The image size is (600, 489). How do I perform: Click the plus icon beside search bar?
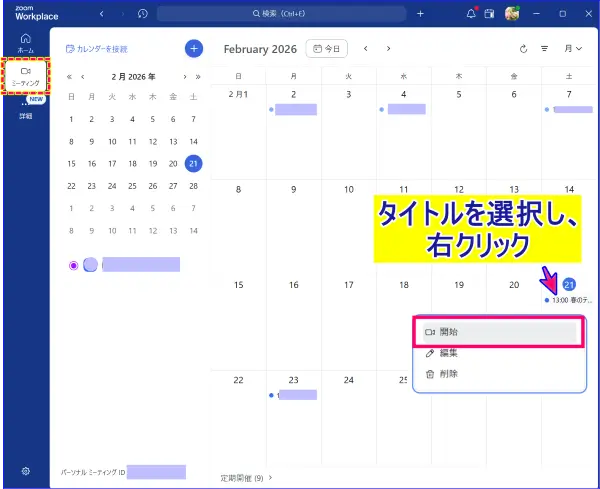420,14
